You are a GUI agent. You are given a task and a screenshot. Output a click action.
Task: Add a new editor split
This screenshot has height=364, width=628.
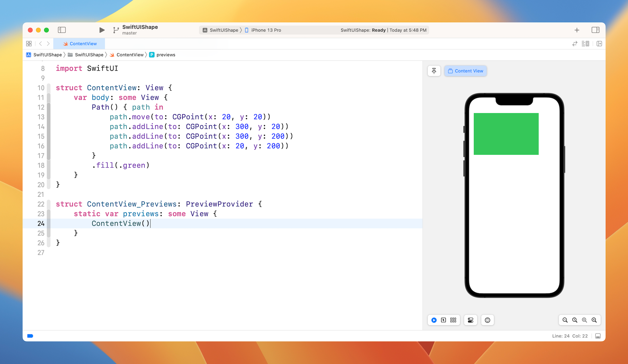[599, 43]
